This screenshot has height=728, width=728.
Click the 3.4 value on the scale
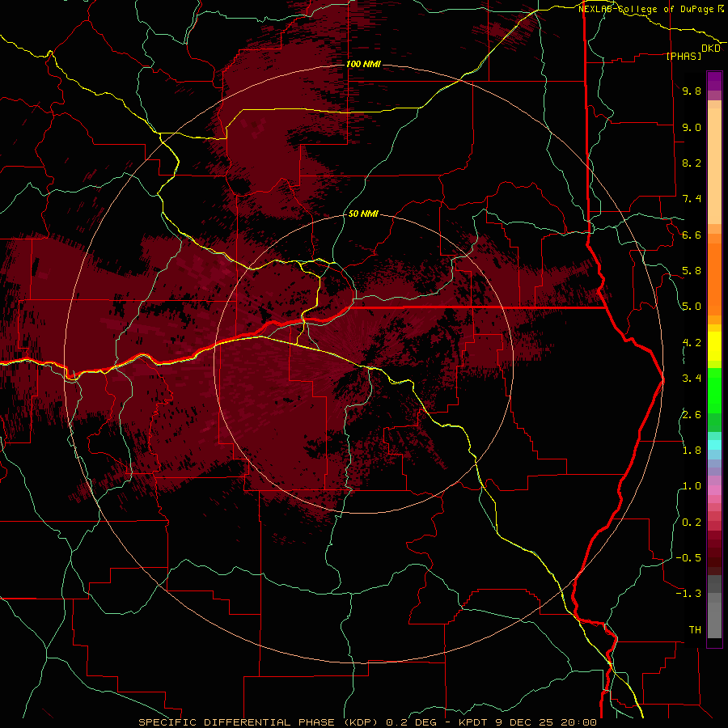pyautogui.click(x=692, y=379)
